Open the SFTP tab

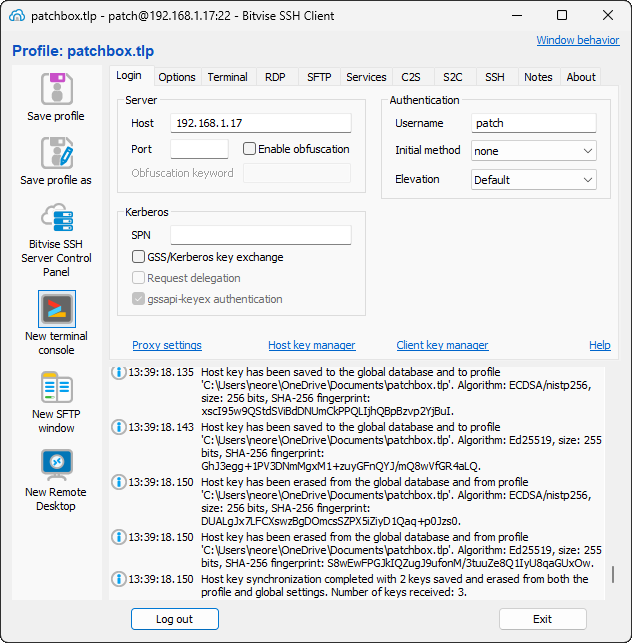point(319,77)
